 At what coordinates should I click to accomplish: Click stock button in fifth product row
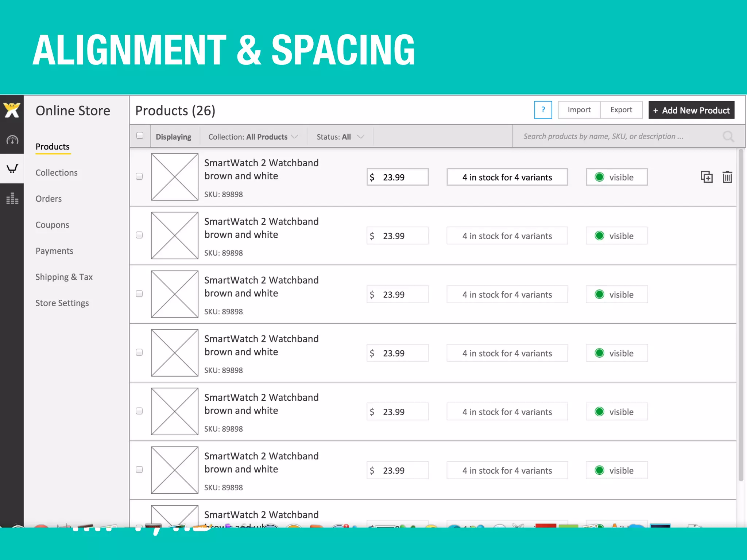click(x=507, y=412)
